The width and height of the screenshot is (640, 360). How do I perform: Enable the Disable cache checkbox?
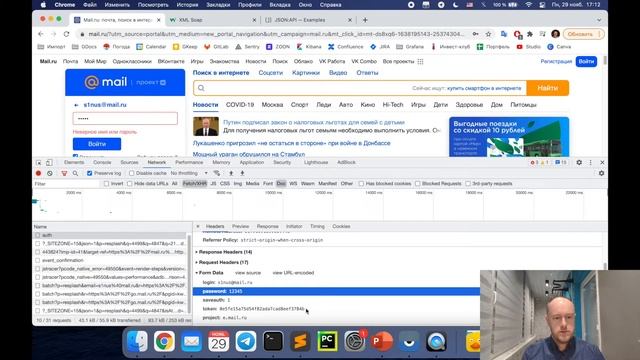(x=131, y=173)
